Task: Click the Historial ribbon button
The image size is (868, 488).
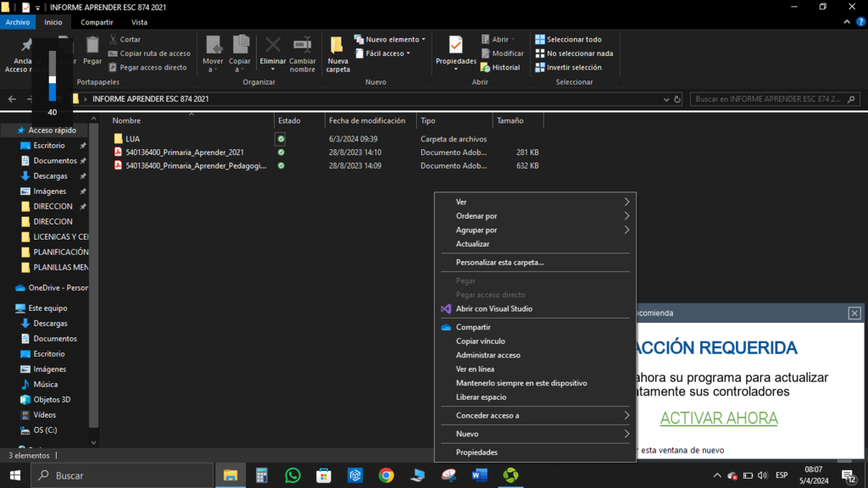Action: (500, 68)
